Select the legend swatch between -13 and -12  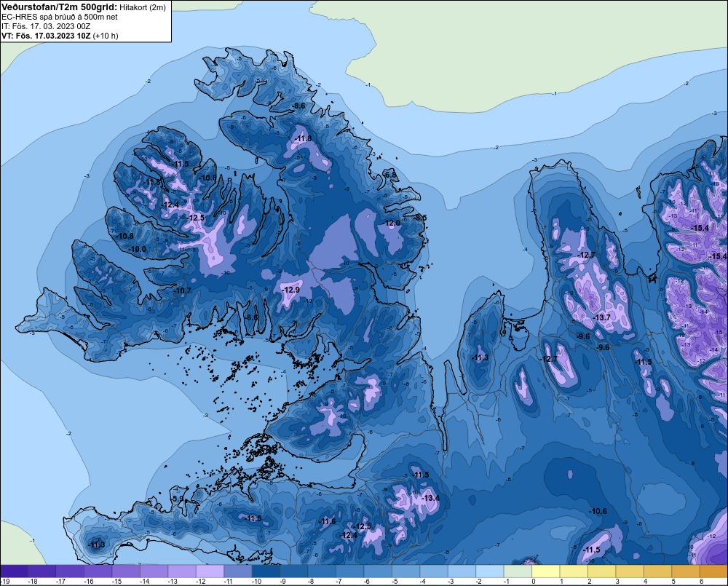coord(182,571)
